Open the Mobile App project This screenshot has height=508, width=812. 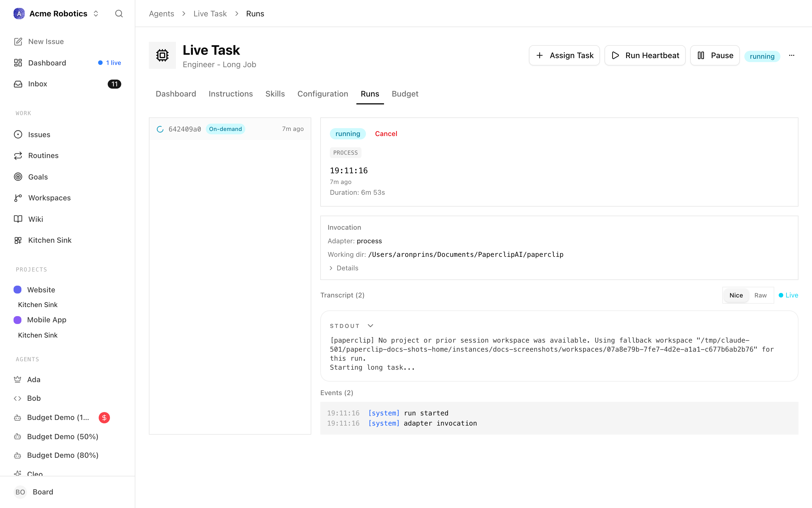click(x=47, y=320)
